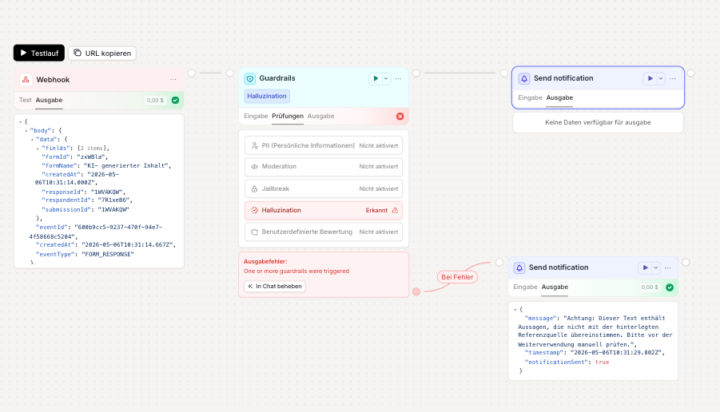Select the Moderation check row

324,167
